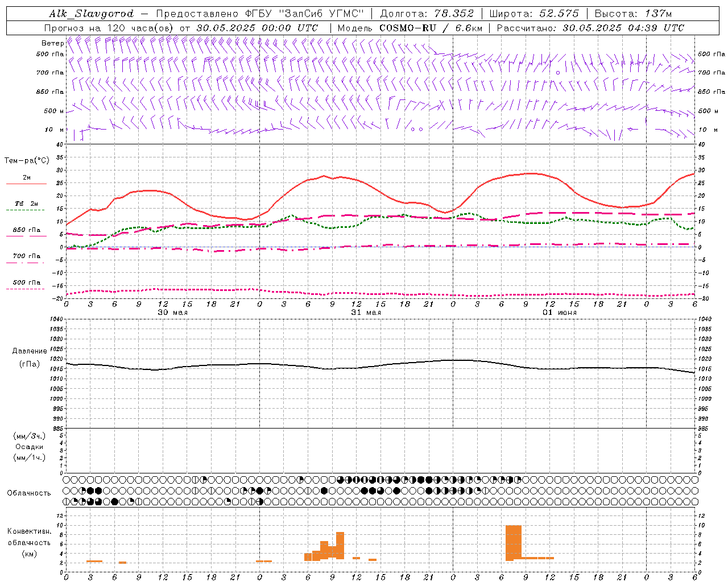Click the 2м temperature legend label
Screen dimensions: 728x582
pyautogui.click(x=27, y=178)
